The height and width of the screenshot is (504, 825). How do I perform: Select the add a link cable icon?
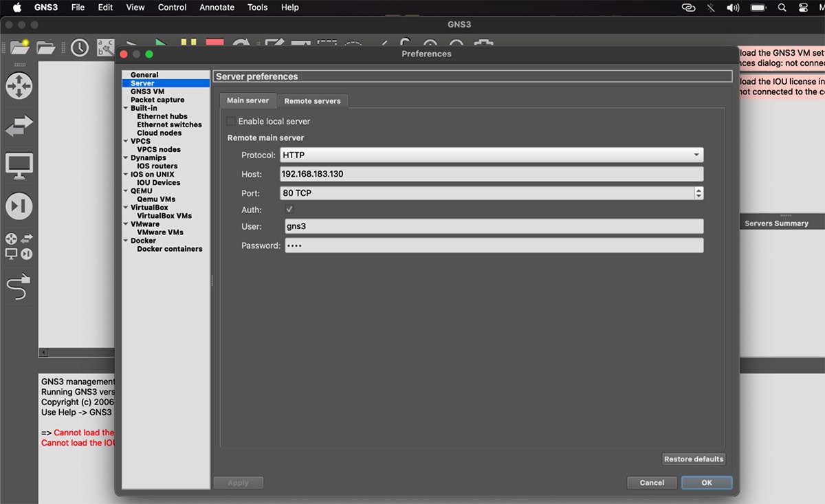(x=19, y=287)
